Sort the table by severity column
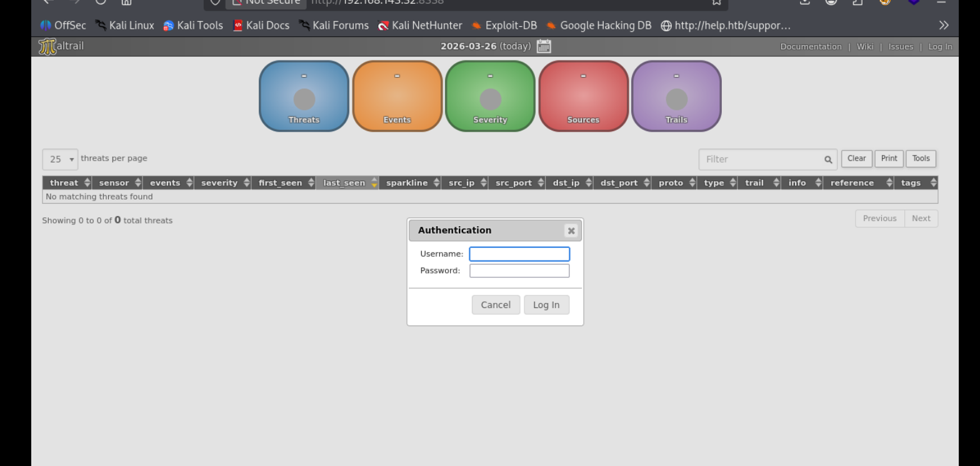 [x=219, y=183]
